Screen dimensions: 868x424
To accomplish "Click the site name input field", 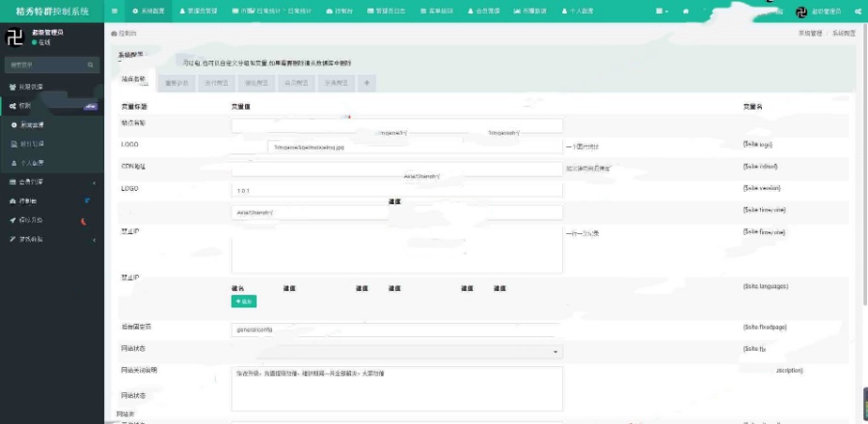I will [x=396, y=125].
